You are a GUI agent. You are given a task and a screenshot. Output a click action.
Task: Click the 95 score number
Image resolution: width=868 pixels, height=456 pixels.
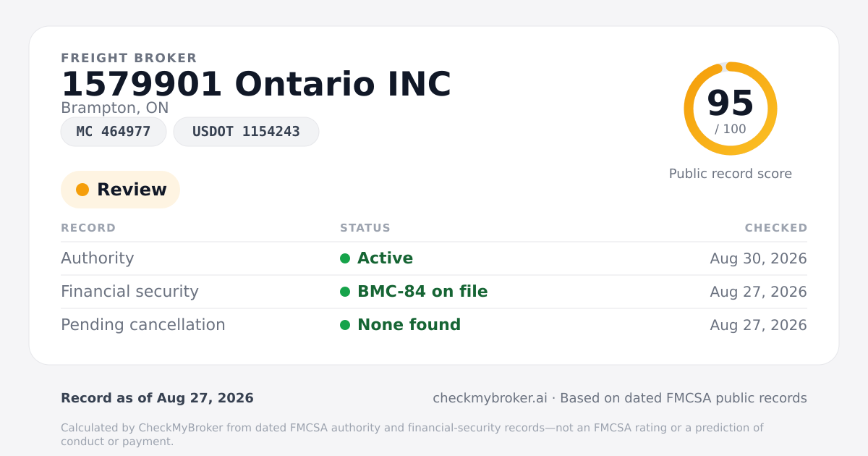tap(731, 103)
